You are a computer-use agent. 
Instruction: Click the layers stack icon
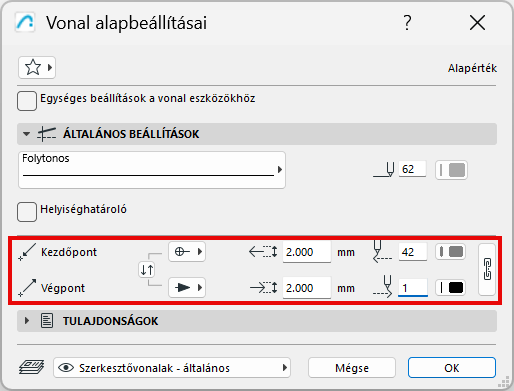click(31, 367)
